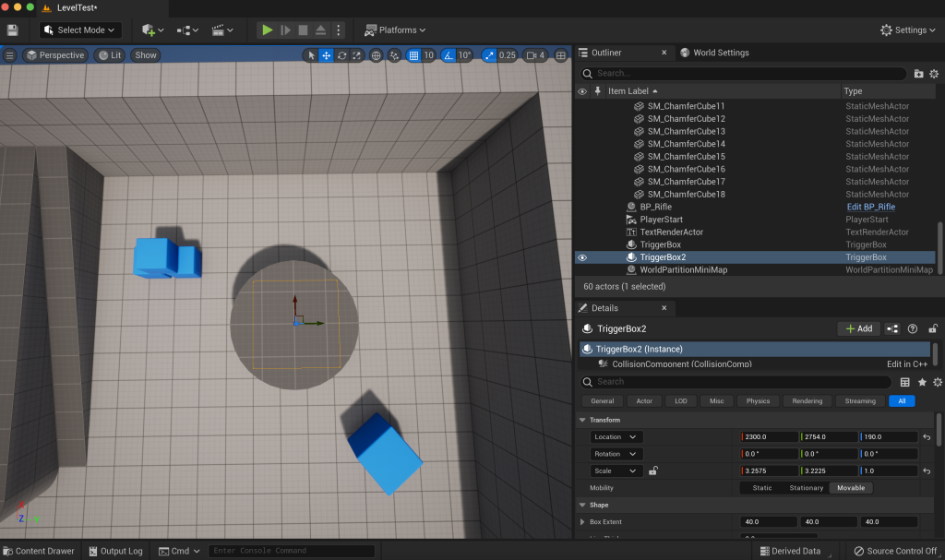
Task: Open Details panel settings gear
Action: tap(938, 382)
